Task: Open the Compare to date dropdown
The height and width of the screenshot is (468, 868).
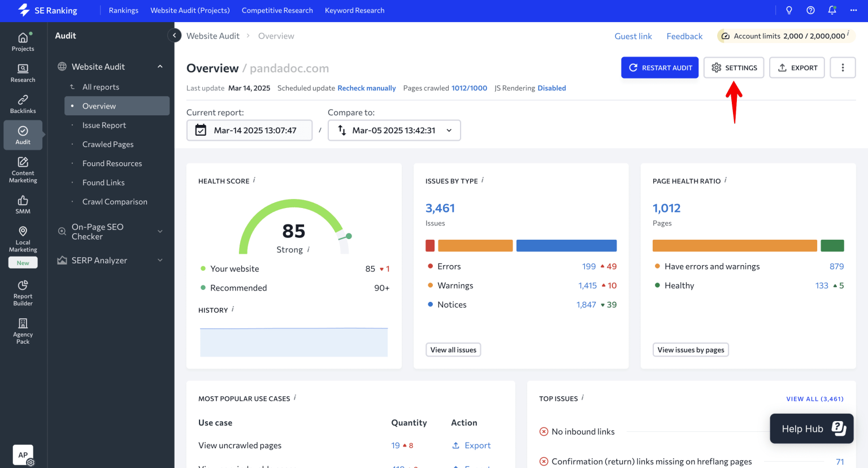Action: tap(394, 130)
